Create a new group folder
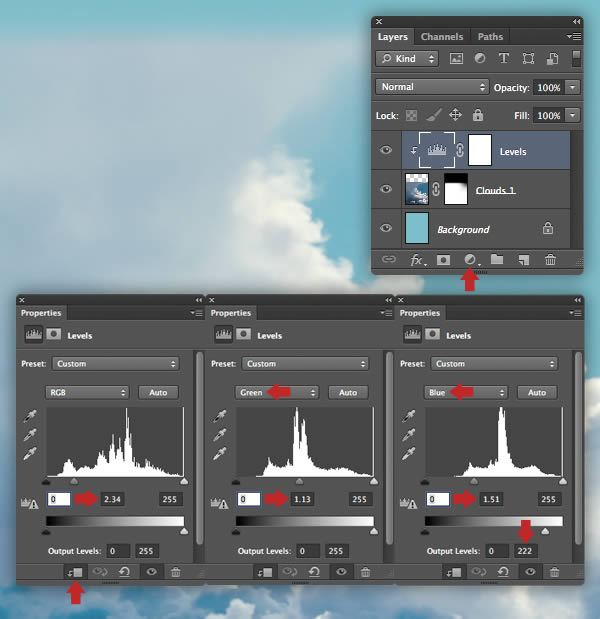This screenshot has height=619, width=600. pyautogui.click(x=497, y=259)
